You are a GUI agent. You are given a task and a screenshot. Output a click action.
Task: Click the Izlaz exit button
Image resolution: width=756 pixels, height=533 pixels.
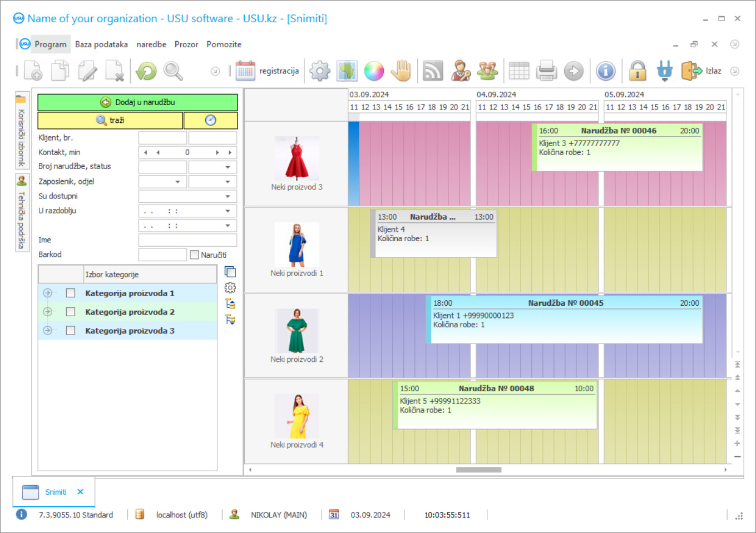[x=701, y=71]
